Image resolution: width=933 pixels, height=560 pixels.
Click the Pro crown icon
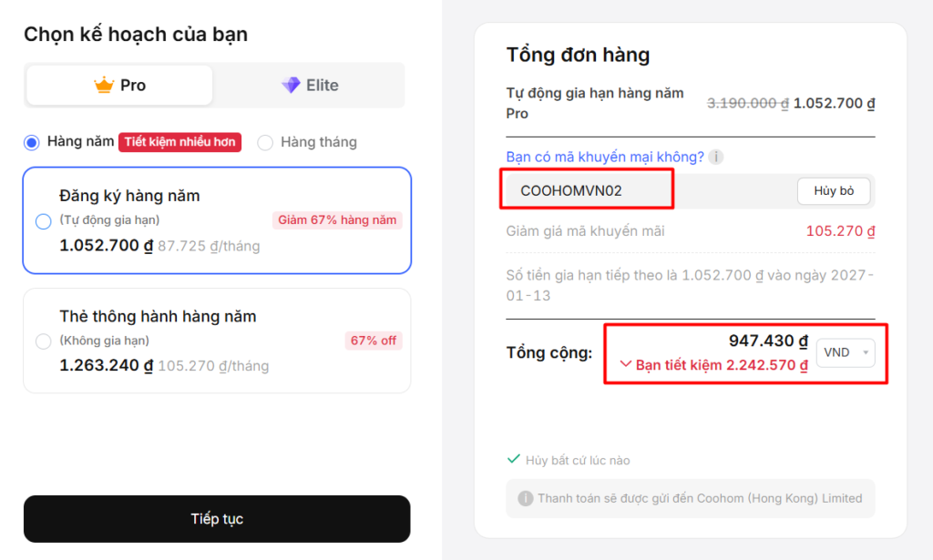(x=104, y=86)
